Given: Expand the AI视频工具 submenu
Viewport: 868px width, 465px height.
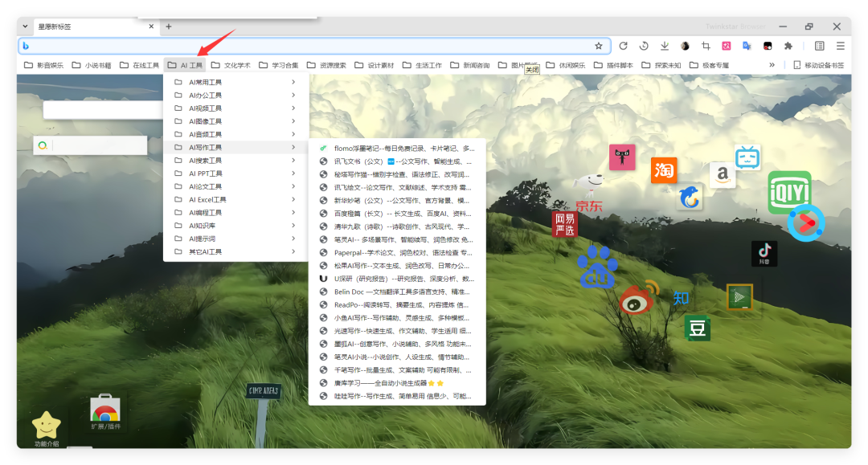Looking at the screenshot, I should pos(235,108).
